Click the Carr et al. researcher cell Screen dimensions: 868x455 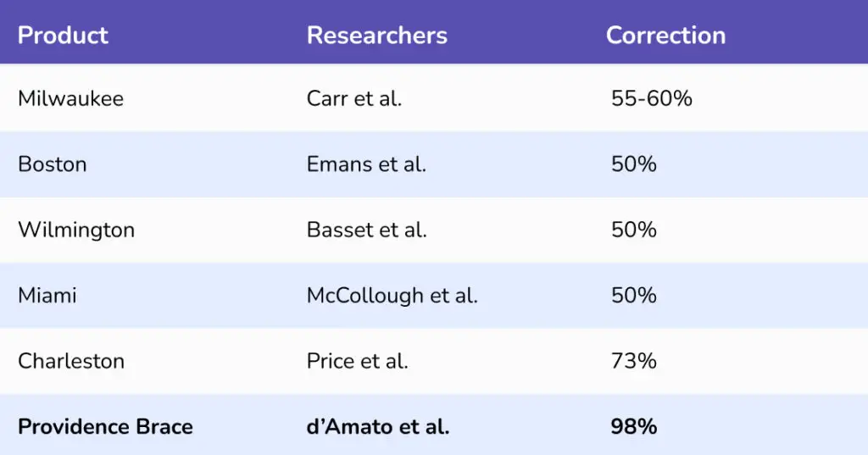(353, 98)
